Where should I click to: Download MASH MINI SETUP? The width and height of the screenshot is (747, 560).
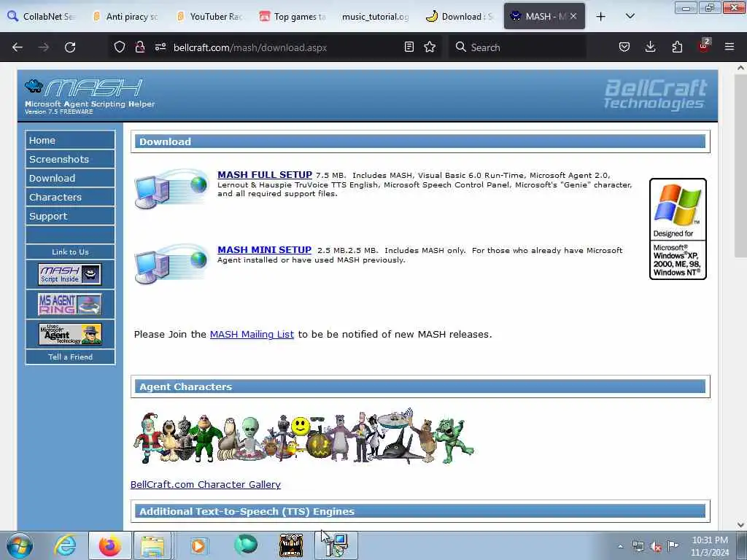264,250
